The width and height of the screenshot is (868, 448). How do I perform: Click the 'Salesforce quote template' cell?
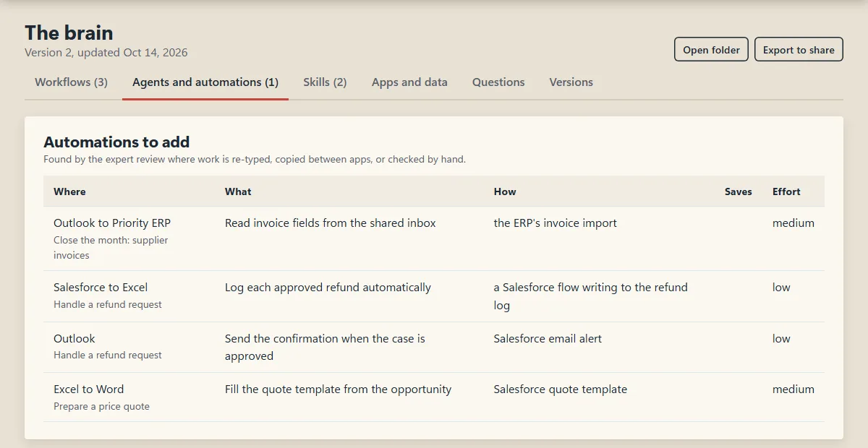tap(561, 389)
